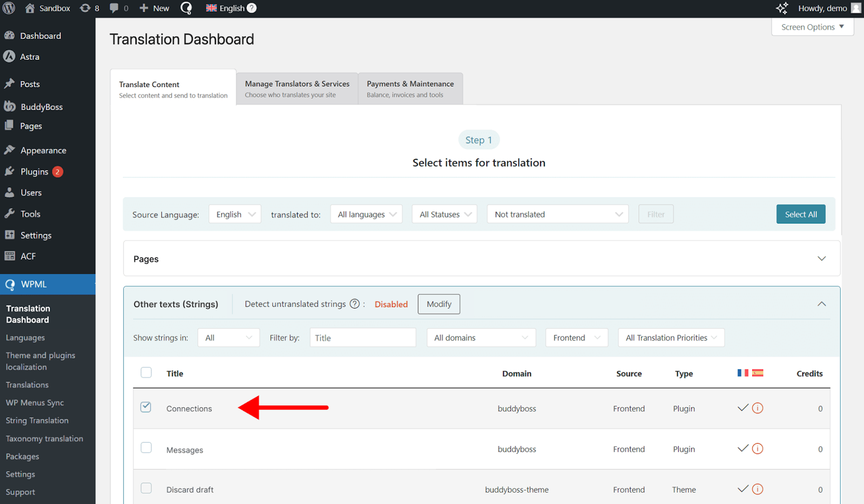
Task: Open the All domains dropdown
Action: (481, 338)
